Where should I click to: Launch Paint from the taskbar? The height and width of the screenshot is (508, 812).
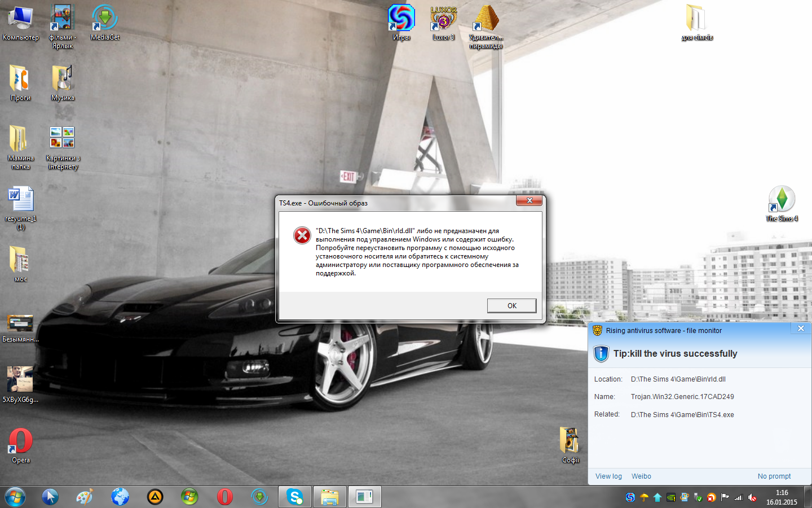[85, 497]
